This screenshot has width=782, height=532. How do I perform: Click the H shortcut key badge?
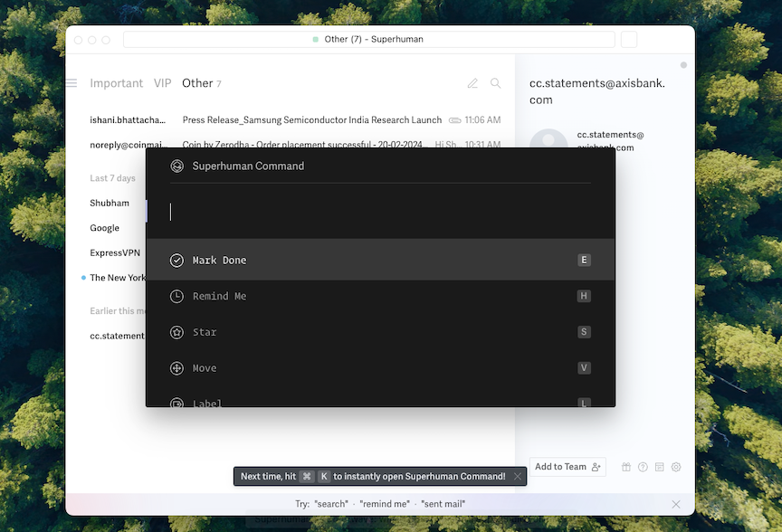[x=584, y=296]
